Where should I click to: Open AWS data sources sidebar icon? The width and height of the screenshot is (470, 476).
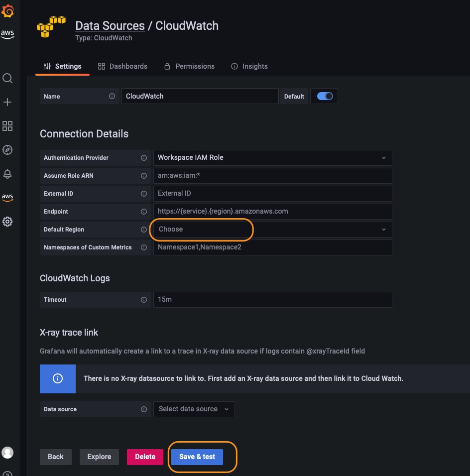point(7,197)
